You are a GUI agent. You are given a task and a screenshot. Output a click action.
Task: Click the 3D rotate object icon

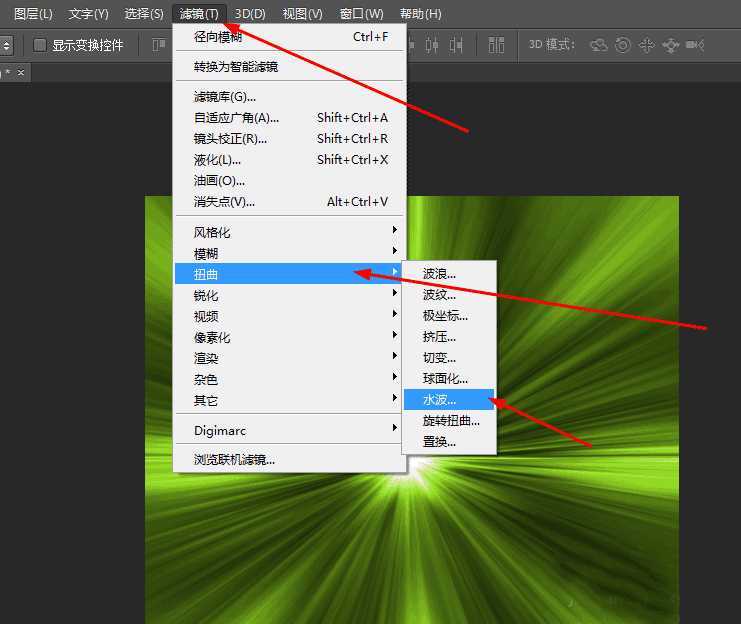pyautogui.click(x=599, y=45)
